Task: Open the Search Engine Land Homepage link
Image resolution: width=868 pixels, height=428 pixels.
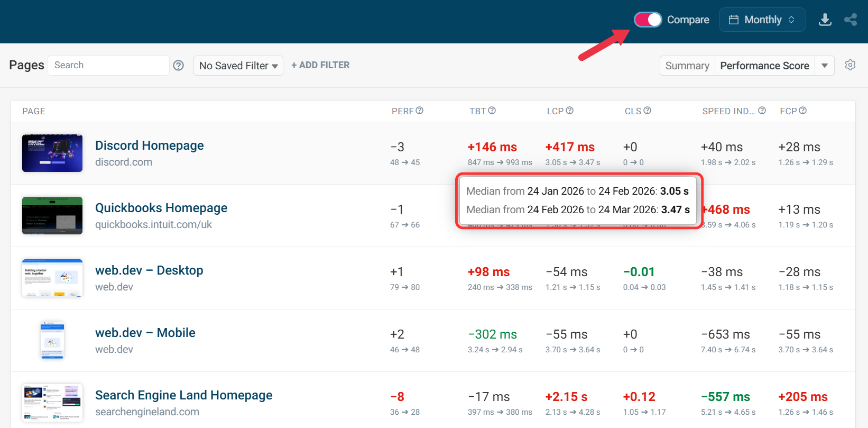Action: click(x=184, y=395)
